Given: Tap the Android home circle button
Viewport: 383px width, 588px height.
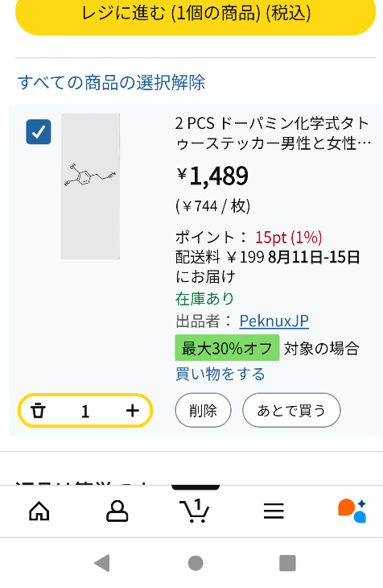Looking at the screenshot, I should (x=196, y=563).
